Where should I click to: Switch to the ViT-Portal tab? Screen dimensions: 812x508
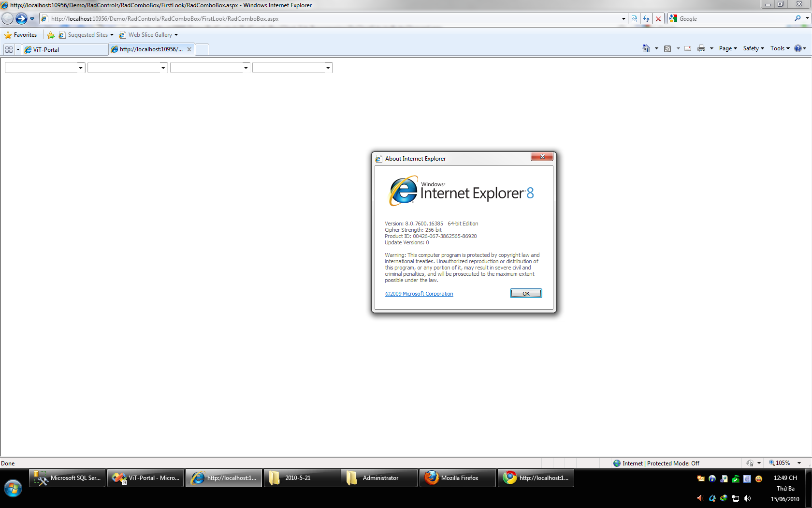click(65, 49)
